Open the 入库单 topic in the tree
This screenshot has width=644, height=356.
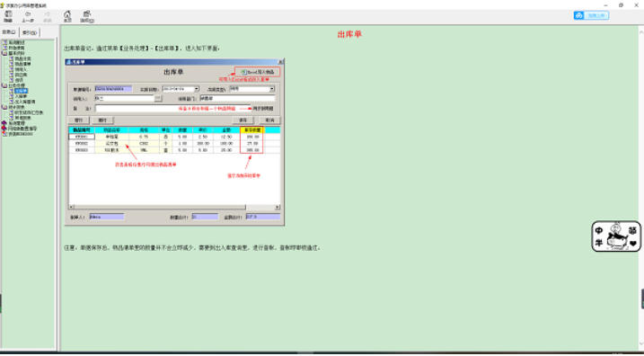21,96
